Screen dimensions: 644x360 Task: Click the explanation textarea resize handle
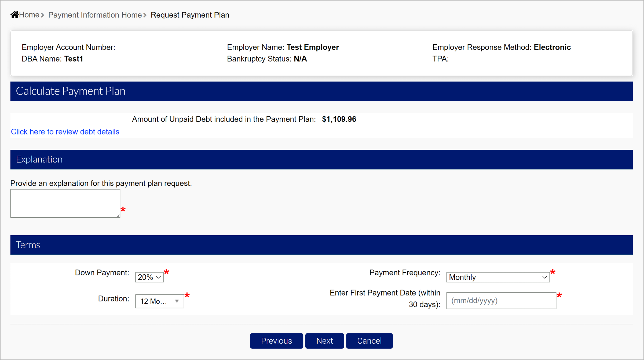click(119, 216)
